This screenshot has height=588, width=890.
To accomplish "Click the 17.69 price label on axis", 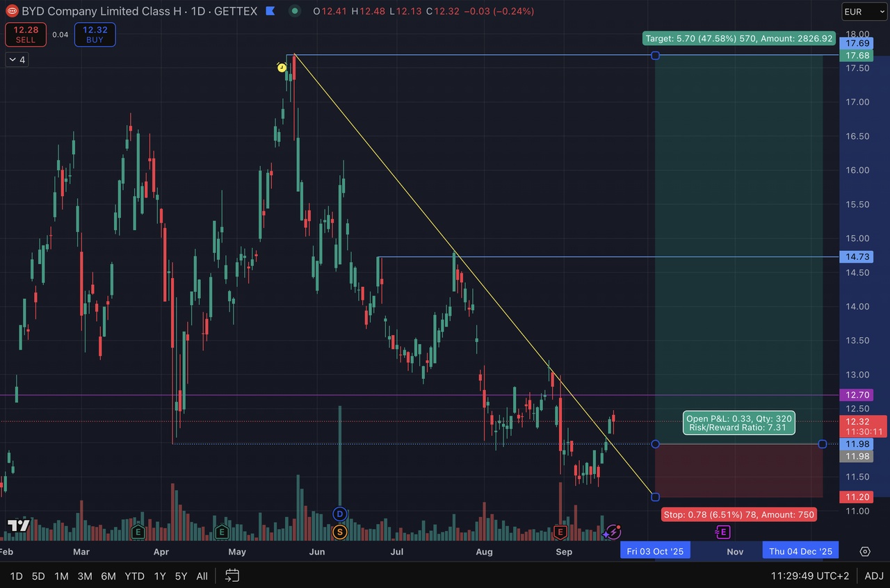I will pyautogui.click(x=855, y=43).
